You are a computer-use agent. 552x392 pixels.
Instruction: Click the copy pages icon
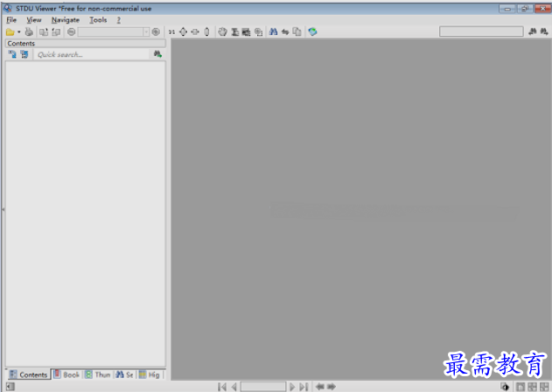pos(297,32)
